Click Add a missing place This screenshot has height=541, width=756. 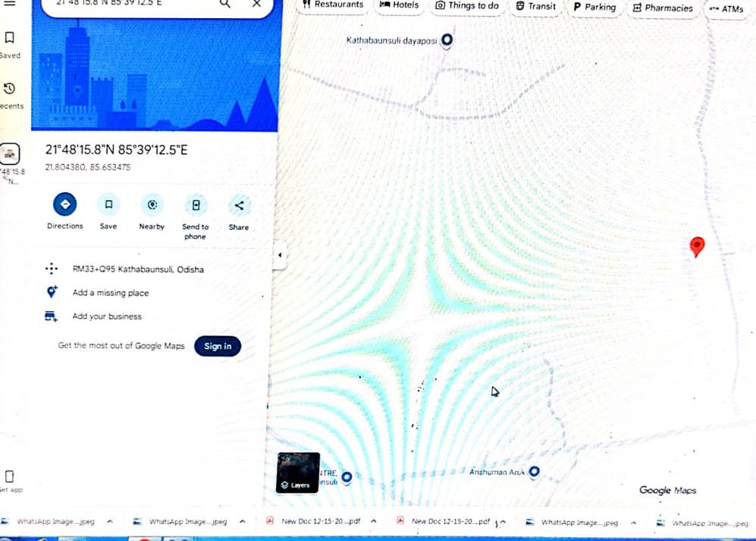[x=111, y=293]
